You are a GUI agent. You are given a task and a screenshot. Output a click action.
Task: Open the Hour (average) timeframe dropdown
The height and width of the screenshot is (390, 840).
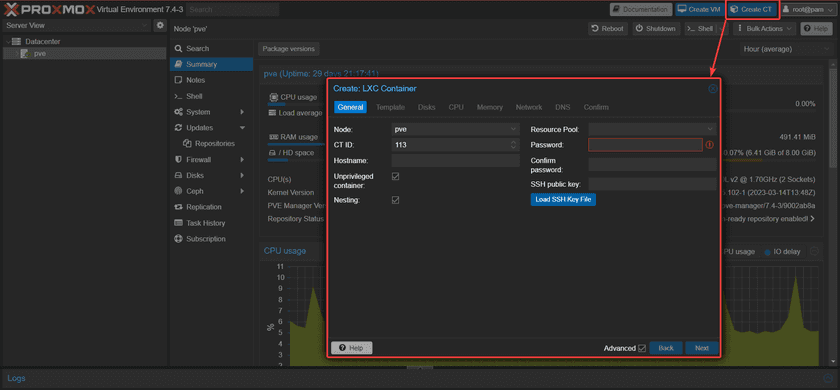(x=786, y=49)
